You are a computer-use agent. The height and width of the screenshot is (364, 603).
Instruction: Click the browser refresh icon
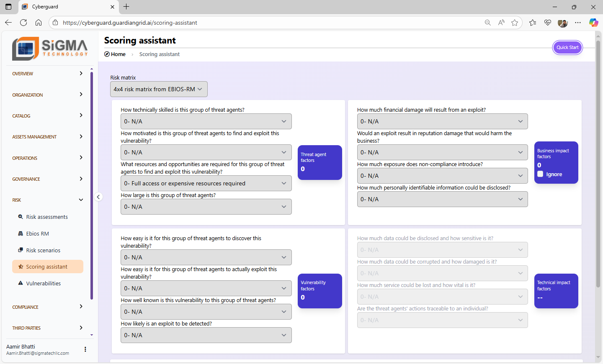[x=23, y=23]
